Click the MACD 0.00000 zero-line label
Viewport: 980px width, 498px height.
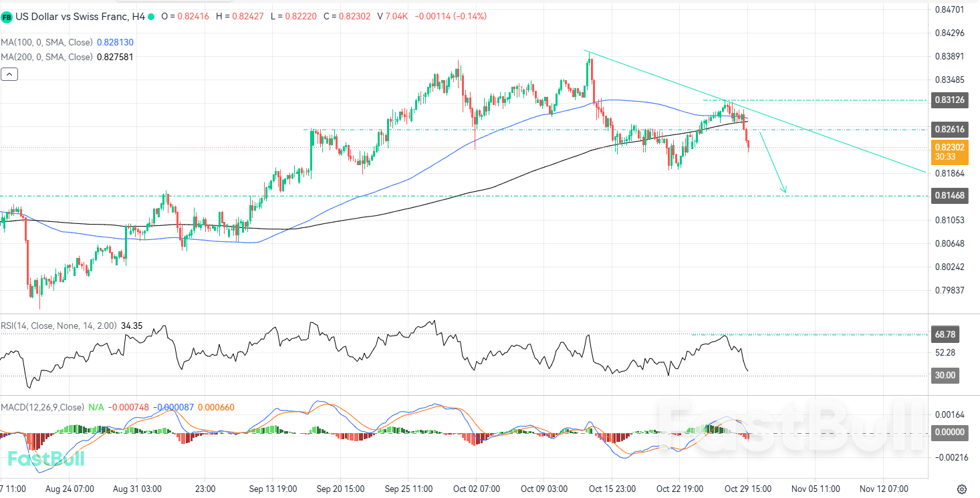click(949, 432)
